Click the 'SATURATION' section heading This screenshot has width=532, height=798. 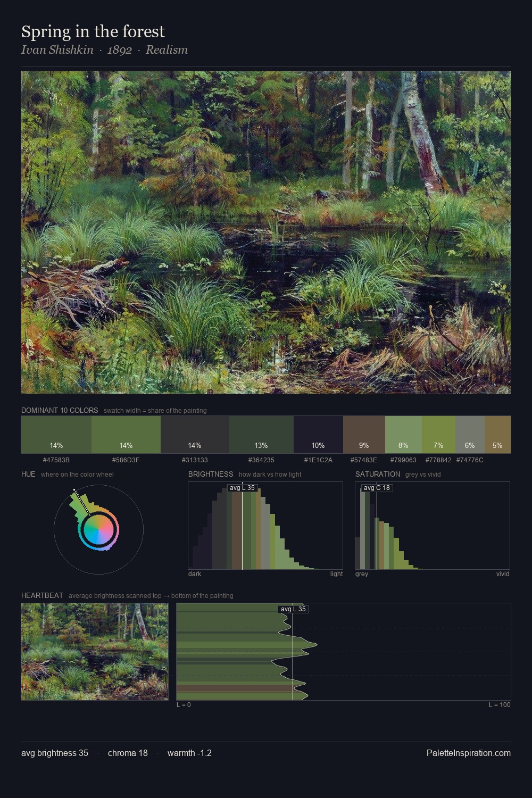(x=378, y=474)
